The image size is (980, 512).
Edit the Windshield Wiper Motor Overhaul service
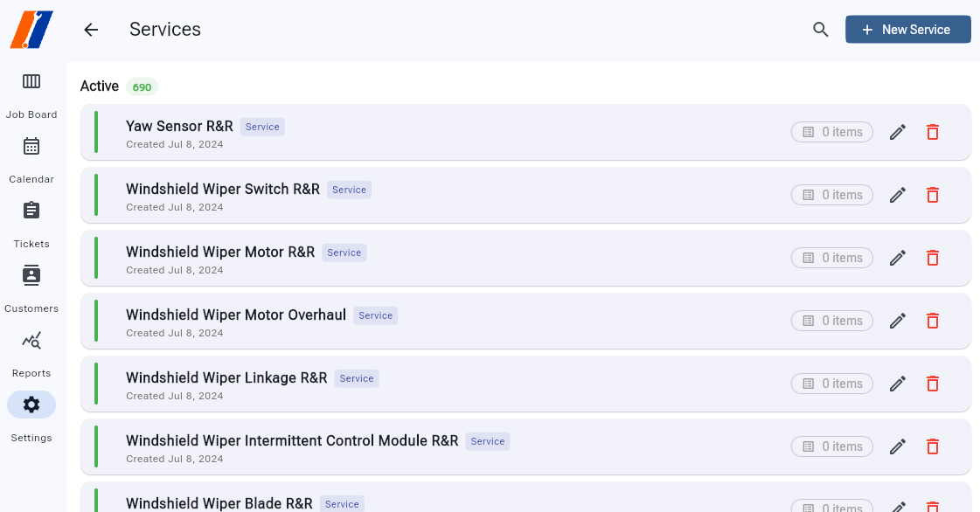pyautogui.click(x=897, y=321)
